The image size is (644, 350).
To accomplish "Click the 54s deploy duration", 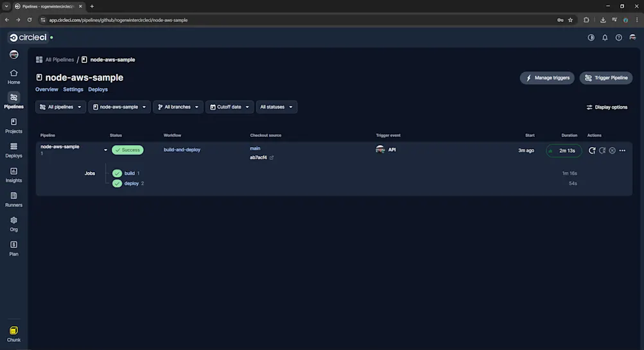I will (x=573, y=183).
